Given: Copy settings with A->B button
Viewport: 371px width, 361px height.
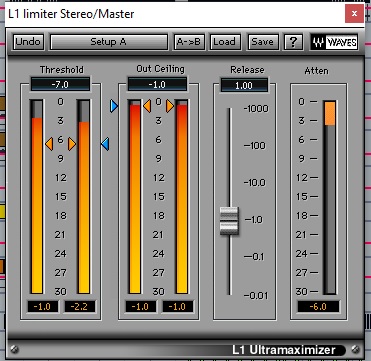Looking at the screenshot, I should coord(189,42).
